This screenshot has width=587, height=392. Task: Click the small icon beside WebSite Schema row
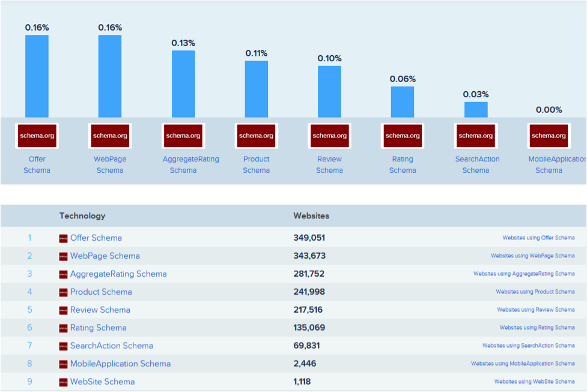point(63,382)
